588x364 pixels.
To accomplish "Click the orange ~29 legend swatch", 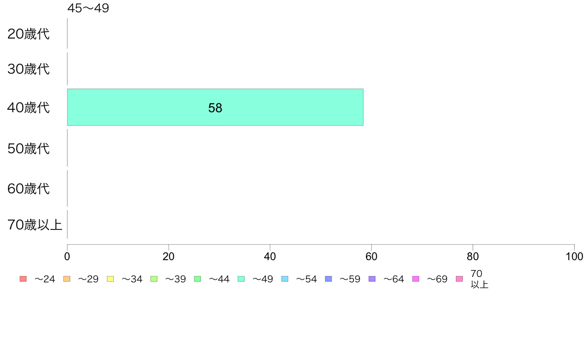I will pos(67,279).
